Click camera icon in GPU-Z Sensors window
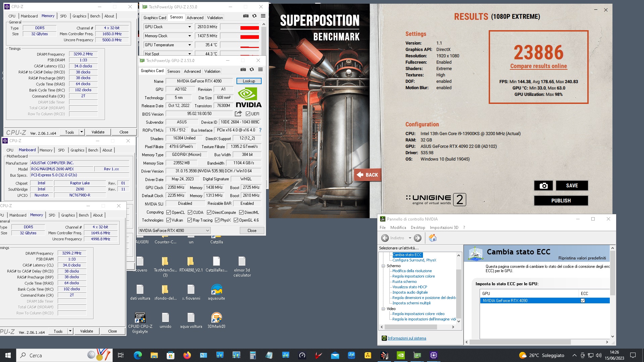Image resolution: width=644 pixels, height=362 pixels. (246, 16)
